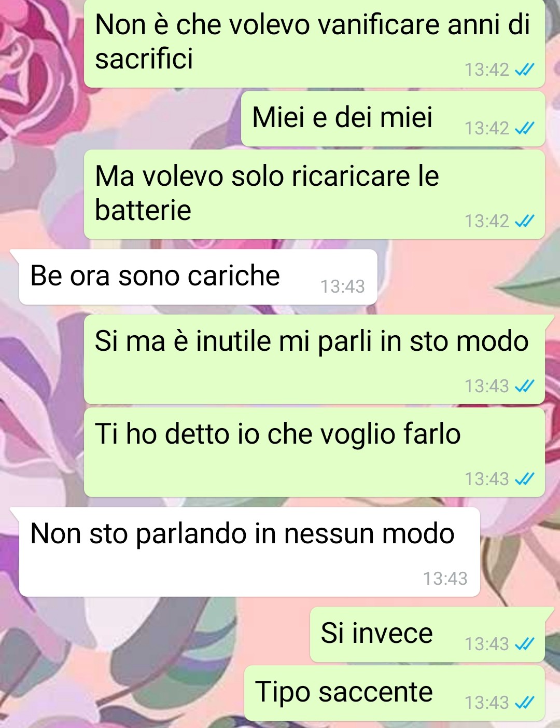Screen dimensions: 560x728
Task: Tap the double ticks on 'voglio farlo' message
Action: pos(524,479)
